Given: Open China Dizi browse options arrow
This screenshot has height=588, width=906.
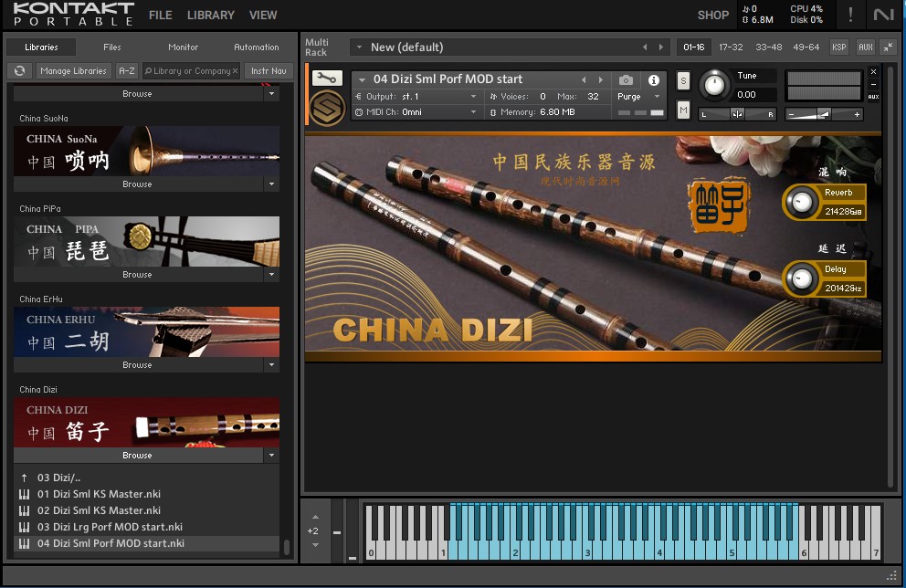Looking at the screenshot, I should [x=271, y=455].
